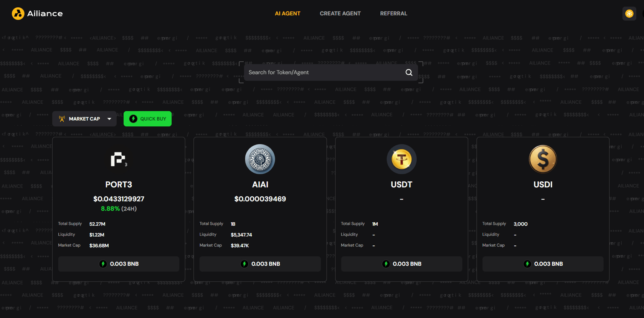Click the AIAI price $0.000039469

coord(260,199)
